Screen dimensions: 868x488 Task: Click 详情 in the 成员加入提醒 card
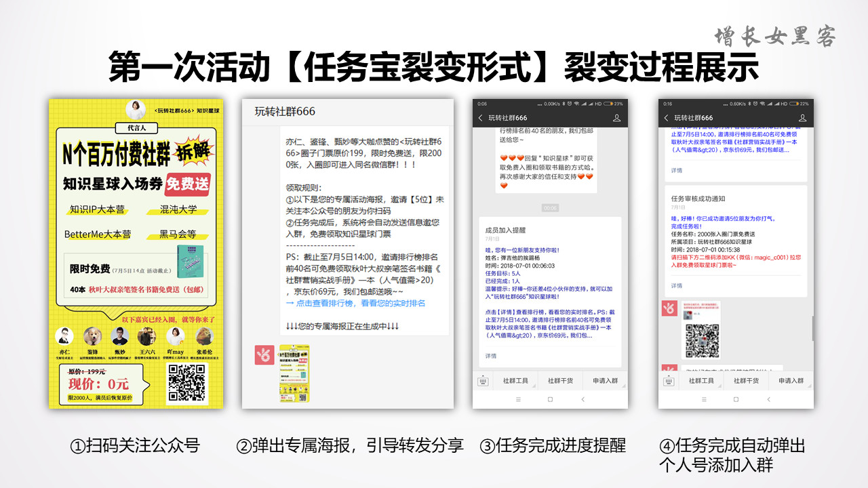pyautogui.click(x=490, y=356)
